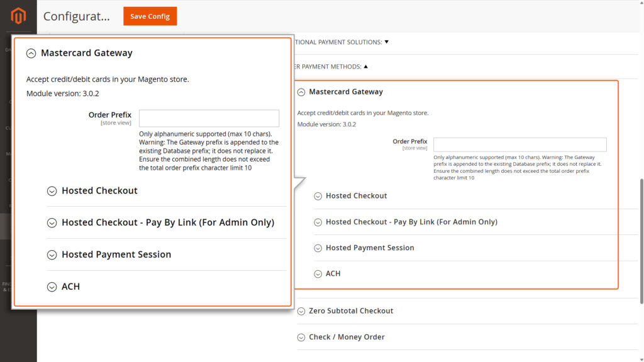Collapse the OTHER PAYMENT METHODS section

point(366,66)
